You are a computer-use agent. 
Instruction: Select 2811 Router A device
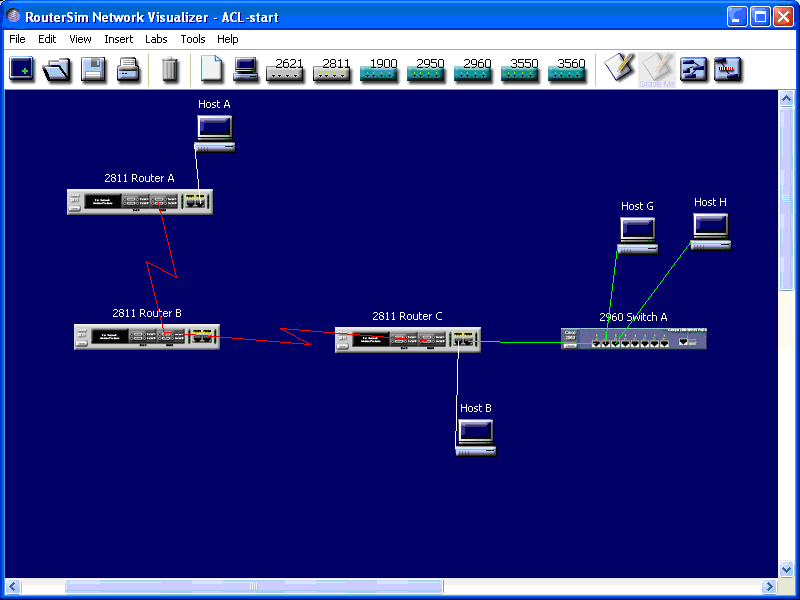(x=140, y=202)
